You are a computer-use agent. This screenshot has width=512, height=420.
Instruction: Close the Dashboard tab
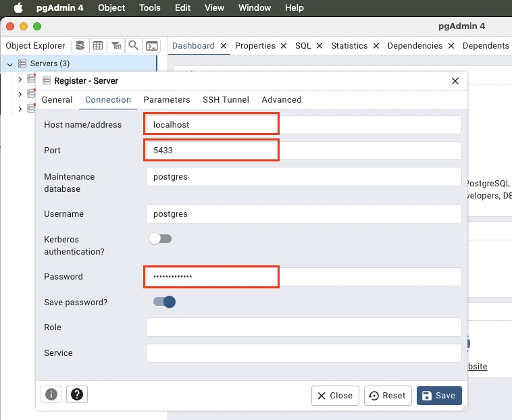coord(224,46)
